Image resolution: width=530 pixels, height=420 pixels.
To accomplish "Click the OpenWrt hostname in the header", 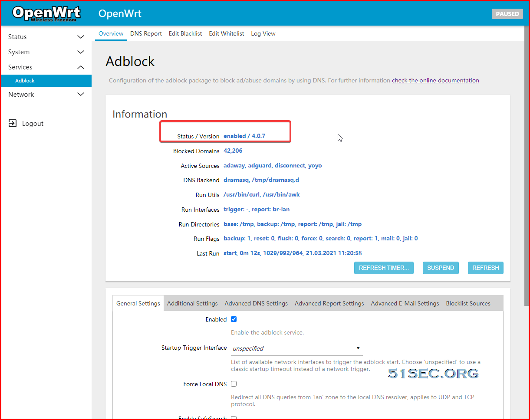I will [120, 13].
